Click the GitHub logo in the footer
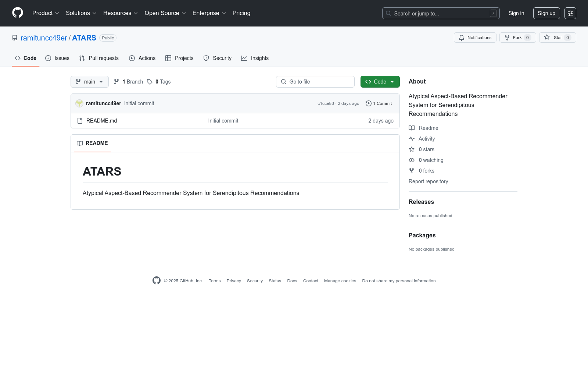 point(157,280)
